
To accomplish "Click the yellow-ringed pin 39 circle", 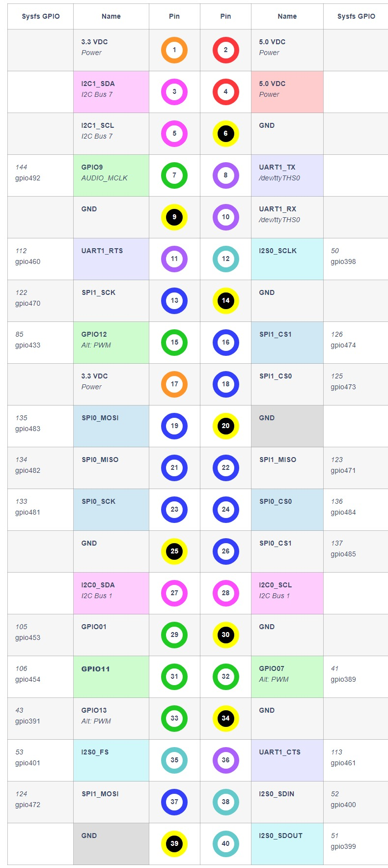I will coord(174,844).
